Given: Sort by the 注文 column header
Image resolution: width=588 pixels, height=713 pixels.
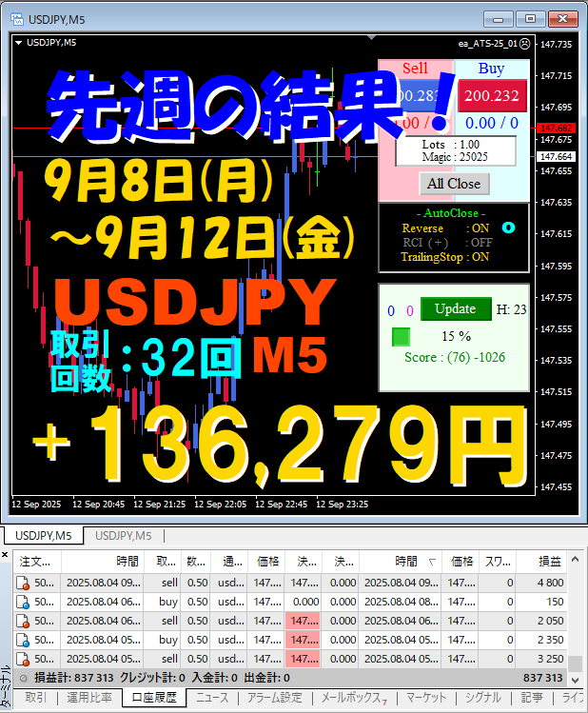Looking at the screenshot, I should tap(37, 562).
